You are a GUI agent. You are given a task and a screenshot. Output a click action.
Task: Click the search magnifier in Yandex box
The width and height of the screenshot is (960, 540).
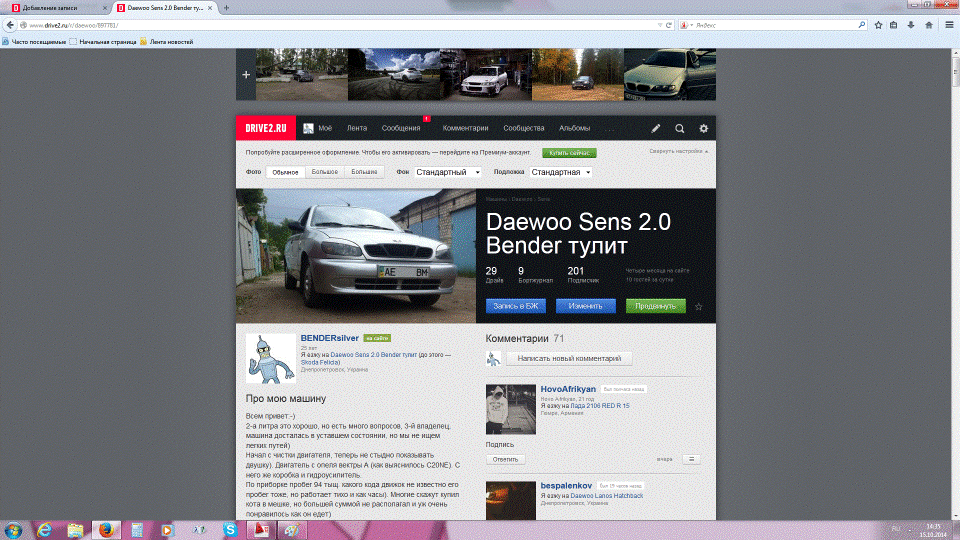861,25
